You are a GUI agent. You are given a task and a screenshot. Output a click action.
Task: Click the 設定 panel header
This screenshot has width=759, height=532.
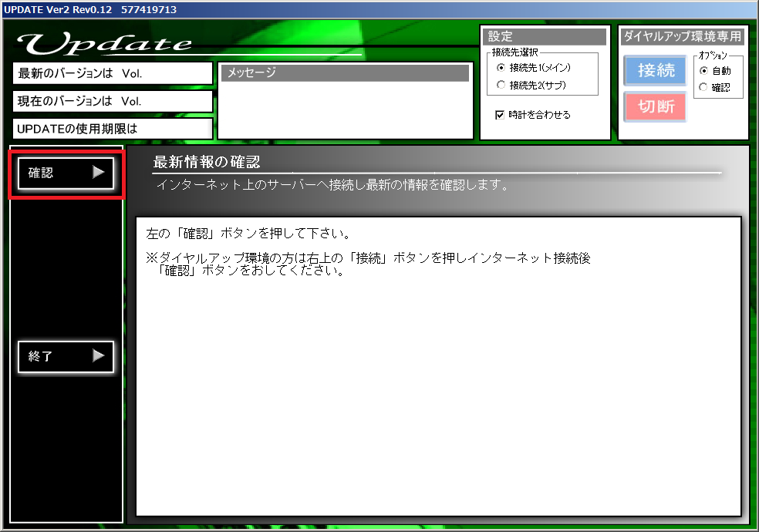click(x=545, y=37)
